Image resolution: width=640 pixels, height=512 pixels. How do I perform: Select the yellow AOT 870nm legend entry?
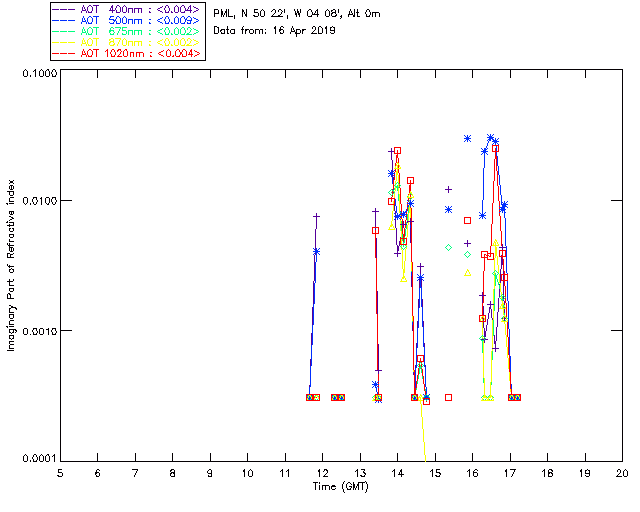(x=127, y=41)
